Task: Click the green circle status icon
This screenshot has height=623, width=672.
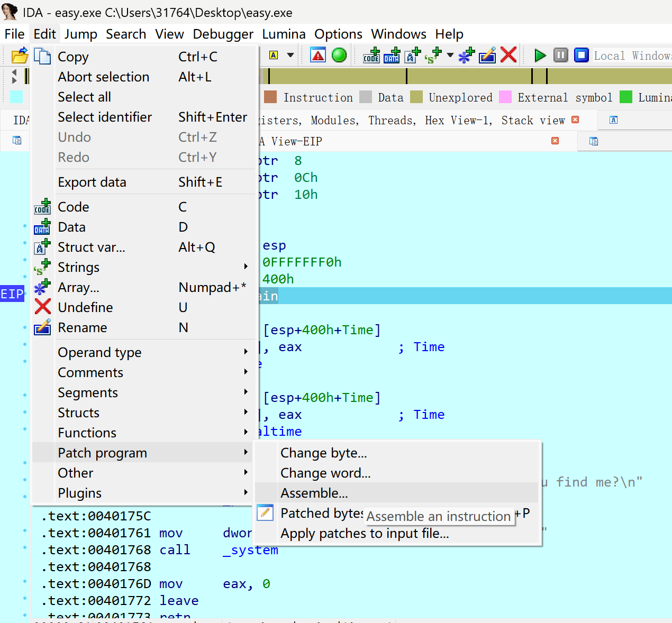Action: point(339,55)
